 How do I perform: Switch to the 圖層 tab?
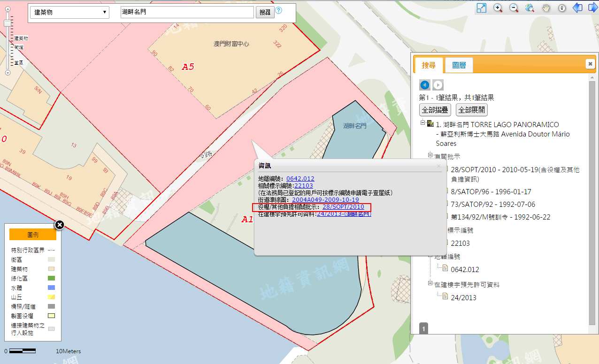[459, 65]
